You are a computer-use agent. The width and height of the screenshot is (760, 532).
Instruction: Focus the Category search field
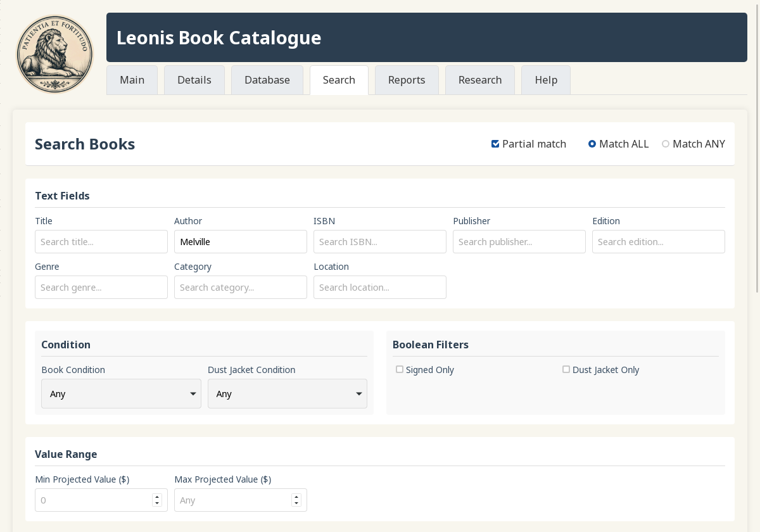coord(241,288)
